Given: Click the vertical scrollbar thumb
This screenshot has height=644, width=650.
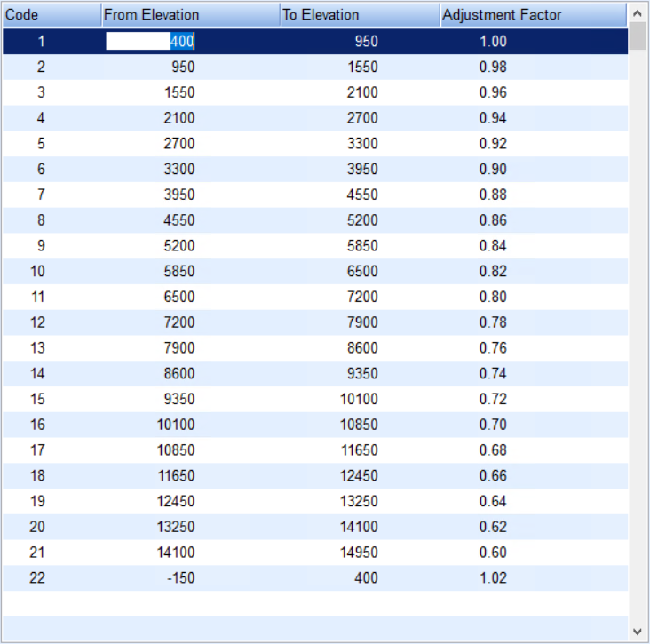Looking at the screenshot, I should 638,36.
